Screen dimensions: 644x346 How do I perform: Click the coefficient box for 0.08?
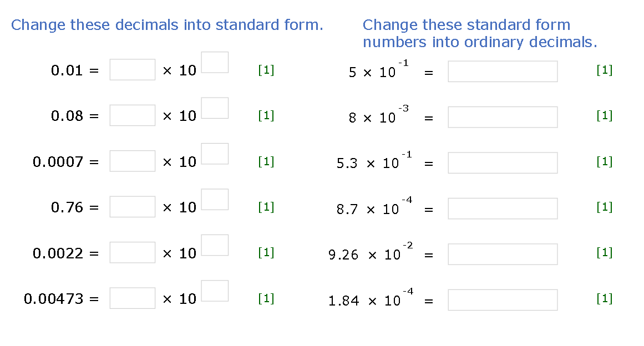[x=132, y=115]
